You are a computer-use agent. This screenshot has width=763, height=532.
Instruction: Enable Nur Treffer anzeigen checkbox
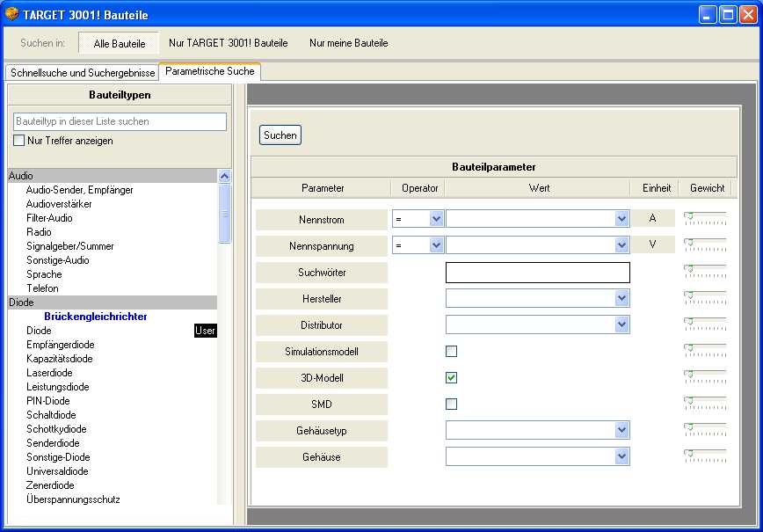(x=19, y=141)
